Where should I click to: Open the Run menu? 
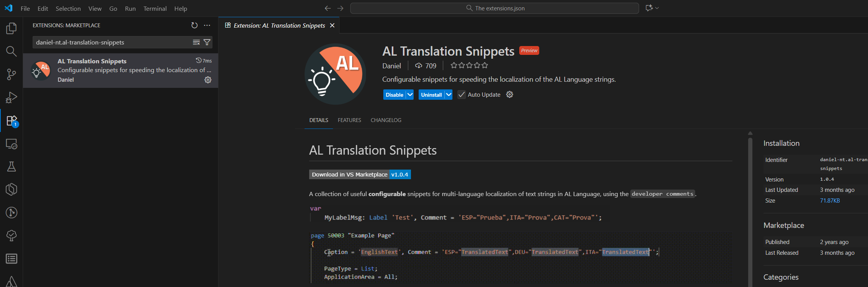pyautogui.click(x=130, y=8)
